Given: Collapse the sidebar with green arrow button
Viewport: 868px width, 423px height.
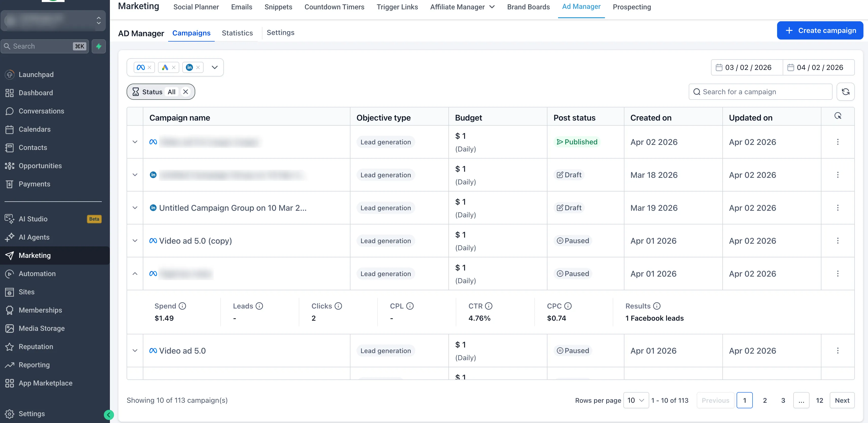Looking at the screenshot, I should [108, 415].
